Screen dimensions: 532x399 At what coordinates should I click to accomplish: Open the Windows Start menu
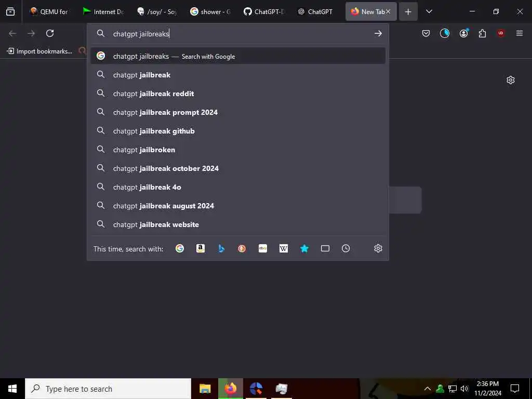click(x=12, y=389)
